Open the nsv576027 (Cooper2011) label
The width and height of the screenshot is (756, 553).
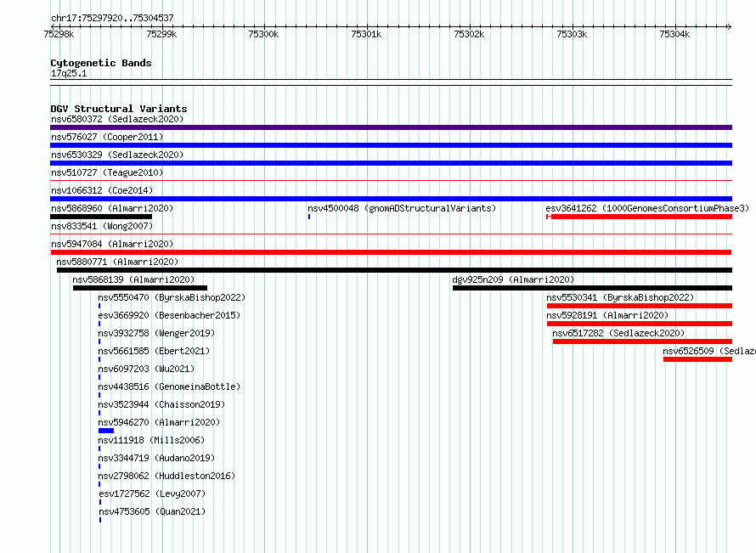[x=107, y=137]
